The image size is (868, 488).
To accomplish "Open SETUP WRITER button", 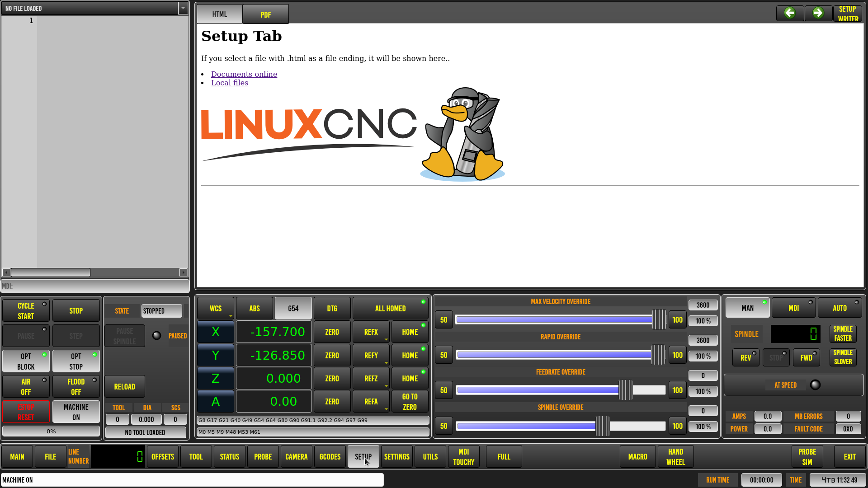I will [x=848, y=14].
